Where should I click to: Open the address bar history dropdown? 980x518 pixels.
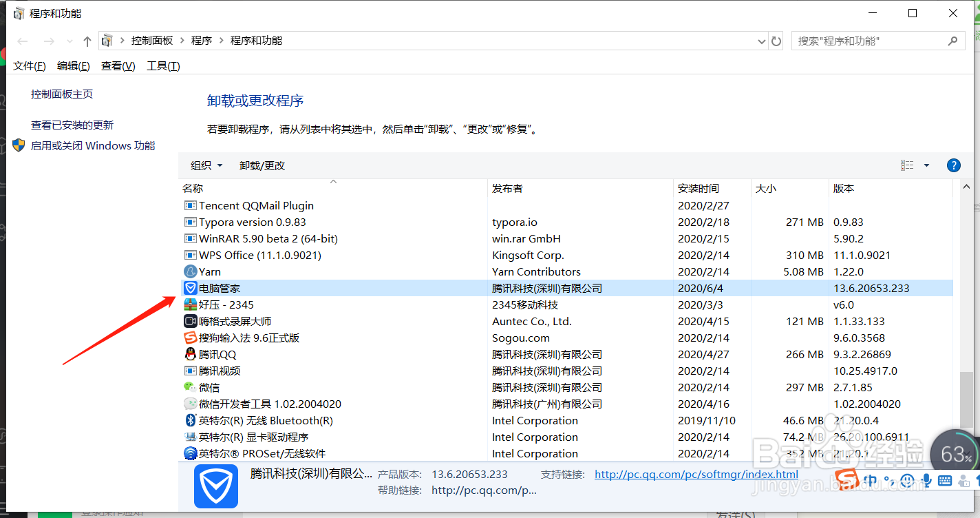[x=761, y=41]
